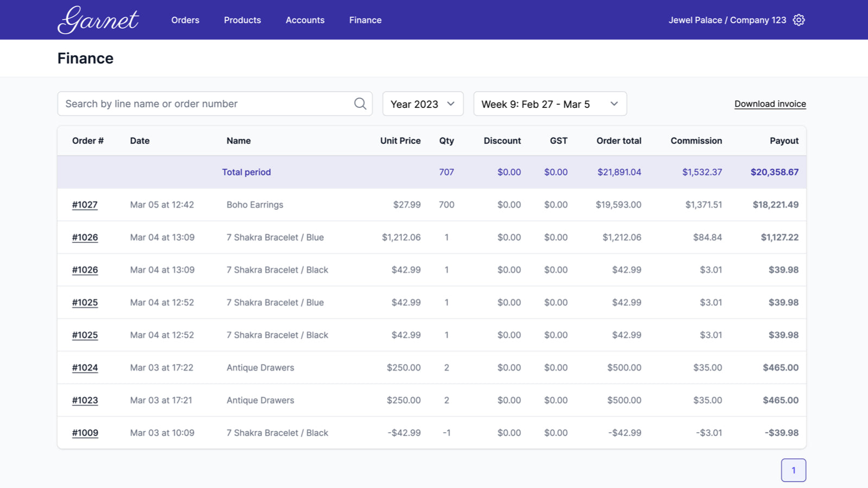
Task: Select the Accounts menu item
Action: tap(305, 20)
